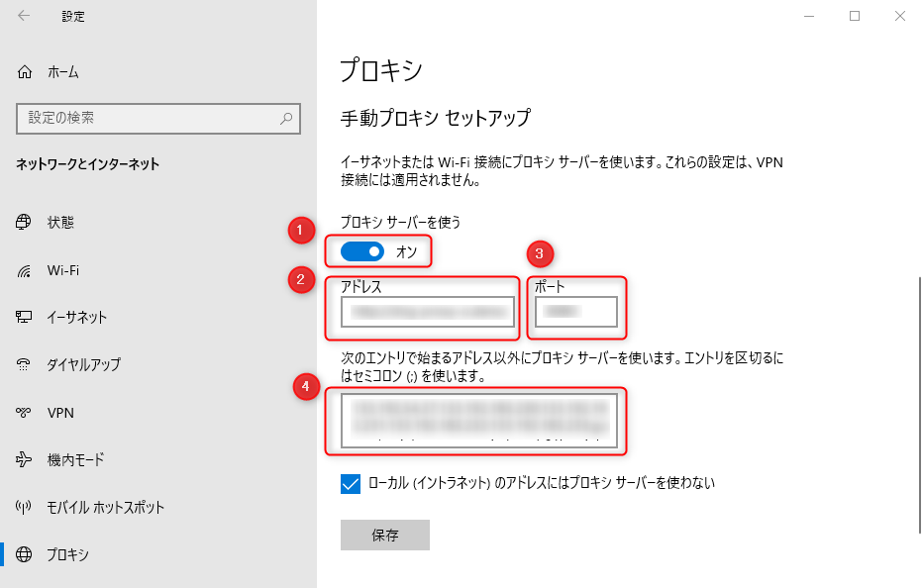
Task: Click the Home icon in sidebar
Action: [x=25, y=72]
